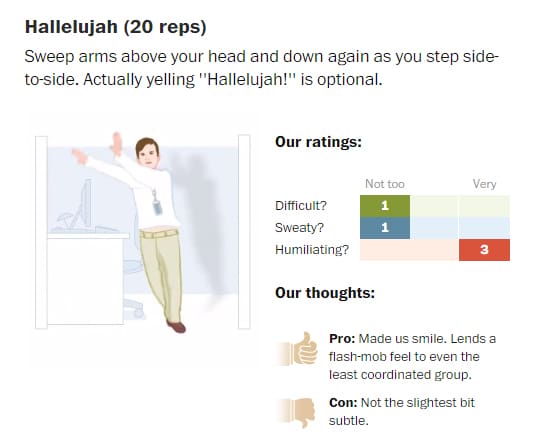Click the 'Difficult?' rating label

(301, 206)
